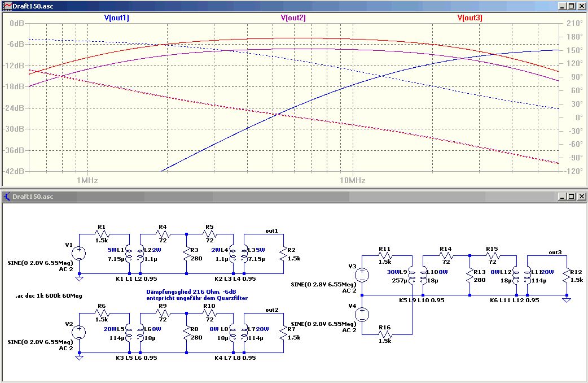Click the -6dB magnitude axis label

pos(15,44)
